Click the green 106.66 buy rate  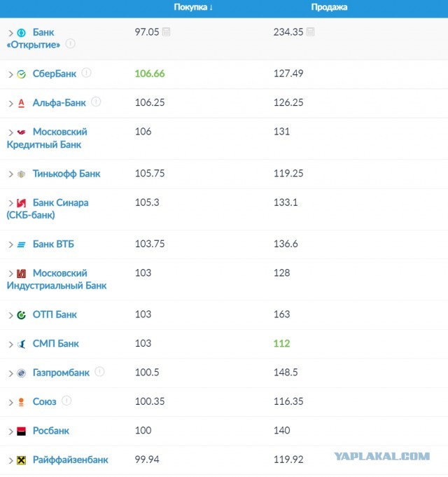tap(150, 74)
